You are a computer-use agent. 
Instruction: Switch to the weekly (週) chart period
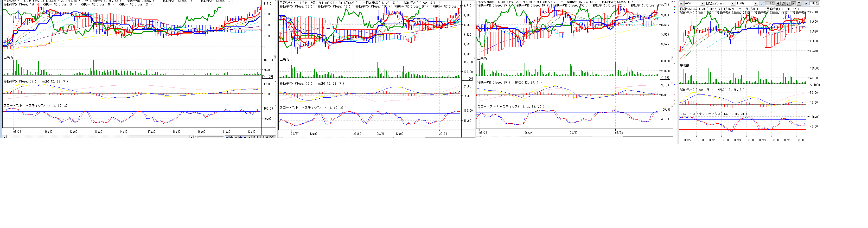pyautogui.click(x=783, y=4)
